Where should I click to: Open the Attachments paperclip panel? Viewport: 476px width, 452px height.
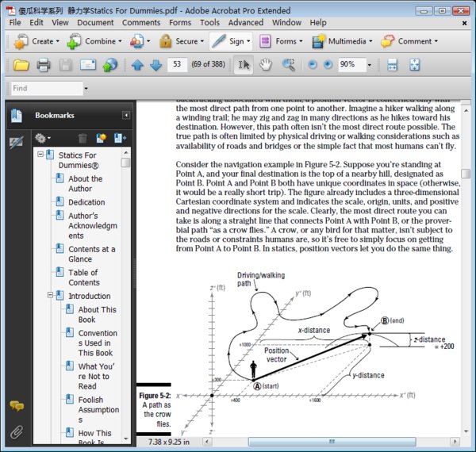coord(16,432)
